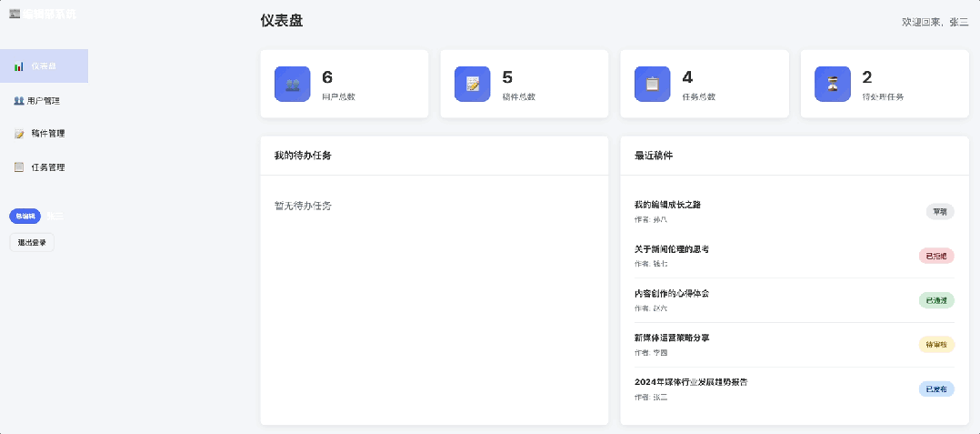980x434 pixels.
Task: Click the 待处理任务 hourglass icon tile
Action: pos(832,84)
